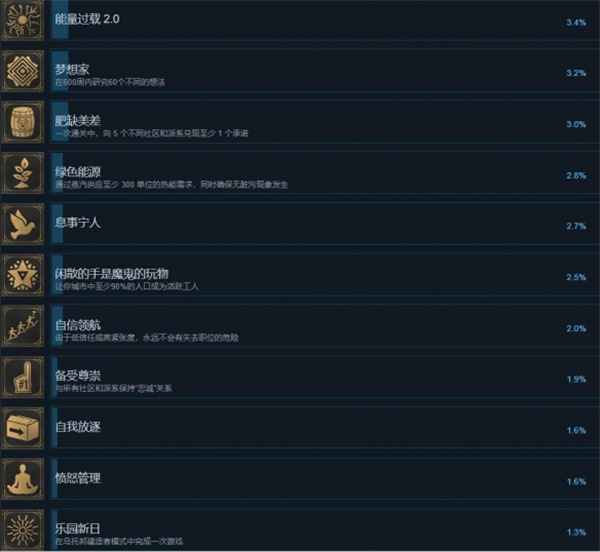Screen dimensions: 600x552
Task: Open the foam finger icon for 备受尊崇
Action: (23, 378)
